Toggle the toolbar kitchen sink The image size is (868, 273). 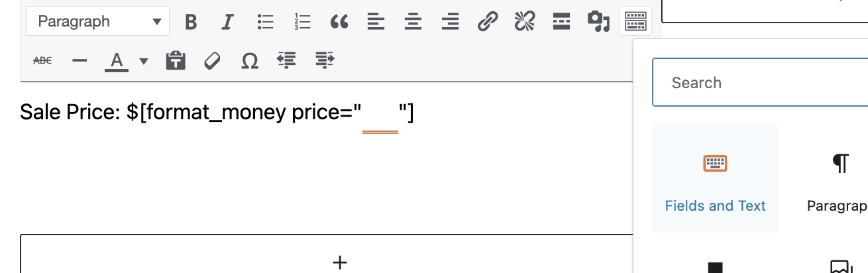point(635,22)
